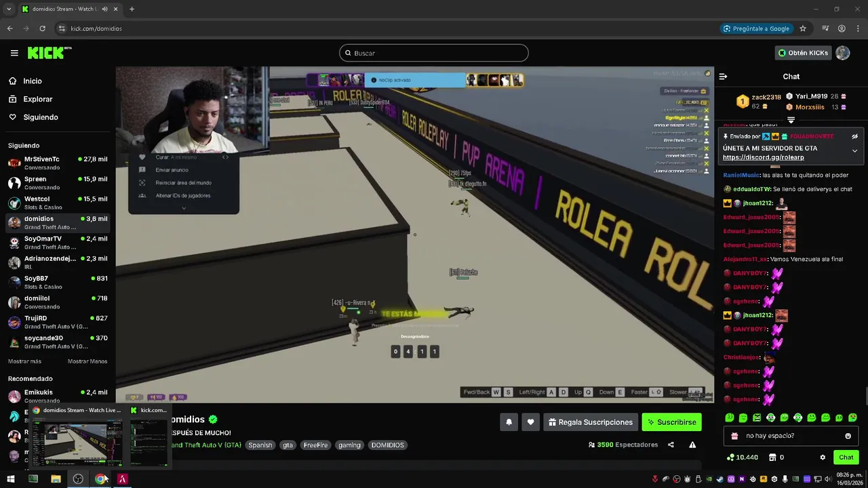This screenshot has height=488, width=868.
Task: Open the emoji picker in chat input
Action: (x=848, y=436)
